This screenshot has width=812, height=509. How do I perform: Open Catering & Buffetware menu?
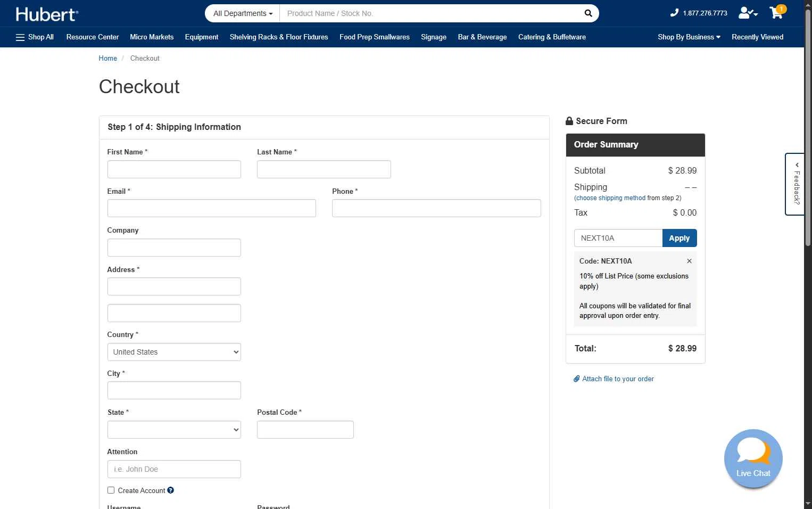(x=552, y=37)
